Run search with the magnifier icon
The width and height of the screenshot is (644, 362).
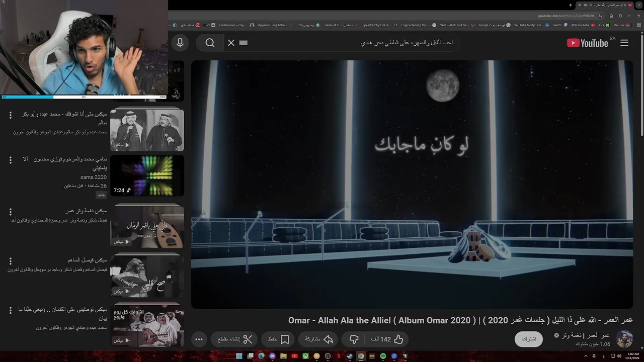point(210,43)
